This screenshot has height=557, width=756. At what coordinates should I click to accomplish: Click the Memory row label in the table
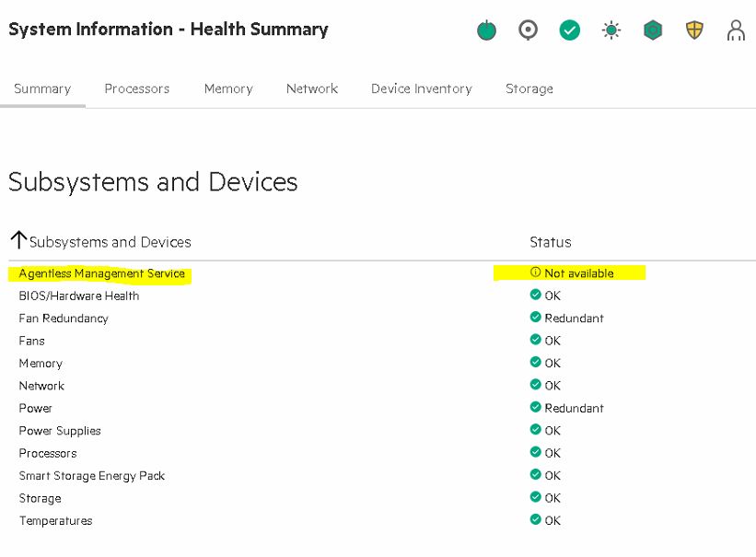(x=41, y=363)
